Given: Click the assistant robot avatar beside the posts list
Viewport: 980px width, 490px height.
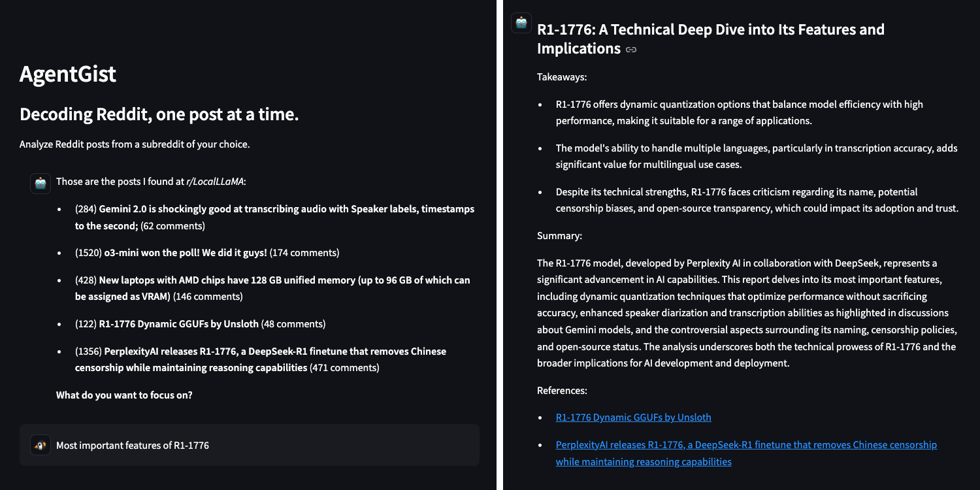Looking at the screenshot, I should [x=41, y=184].
